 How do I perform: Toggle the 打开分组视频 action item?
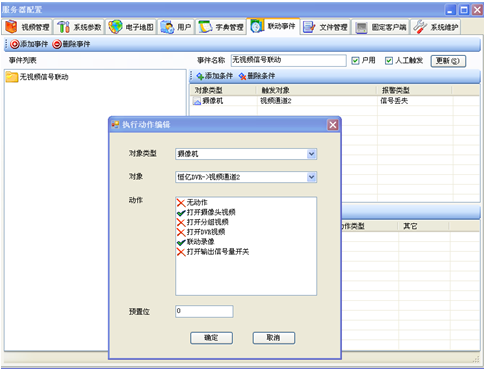click(203, 222)
